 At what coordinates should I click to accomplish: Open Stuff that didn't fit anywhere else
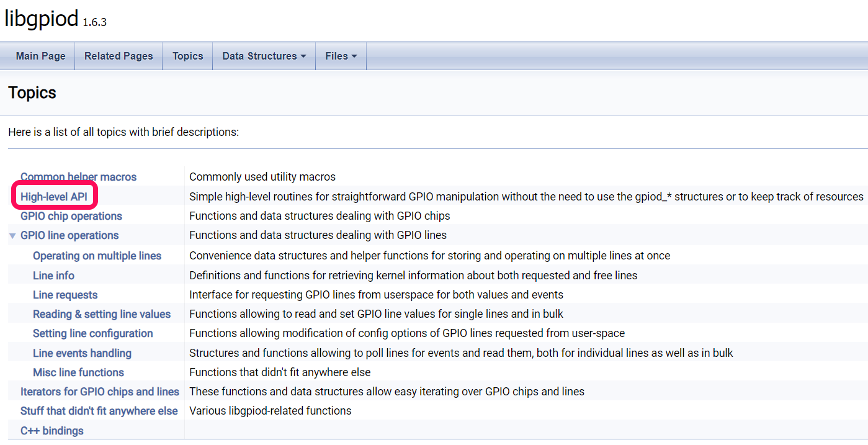coord(99,411)
